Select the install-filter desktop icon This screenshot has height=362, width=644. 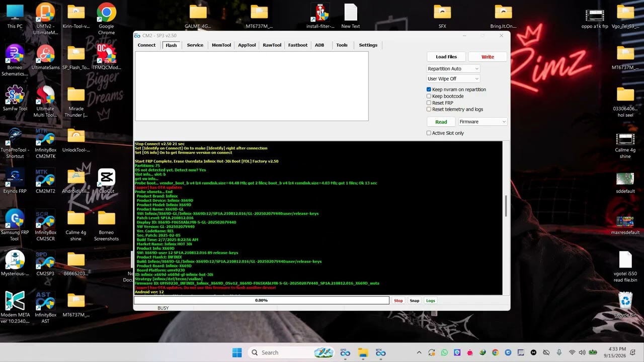pyautogui.click(x=319, y=16)
